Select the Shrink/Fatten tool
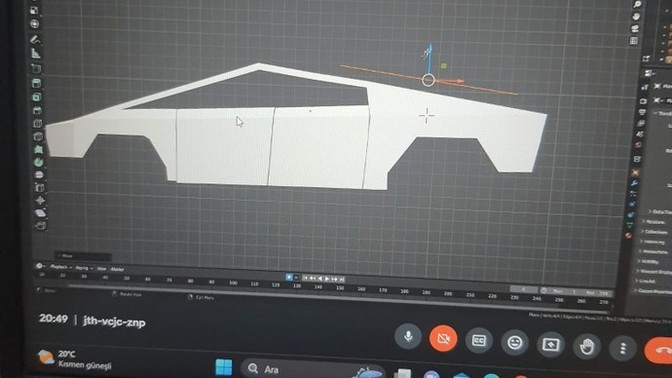Viewport: 672px width, 378px height. click(x=40, y=200)
